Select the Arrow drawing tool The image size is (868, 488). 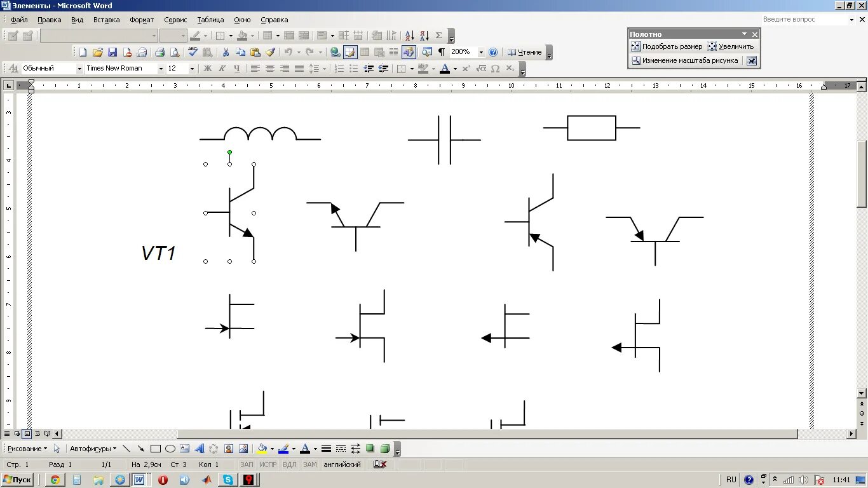click(x=140, y=449)
